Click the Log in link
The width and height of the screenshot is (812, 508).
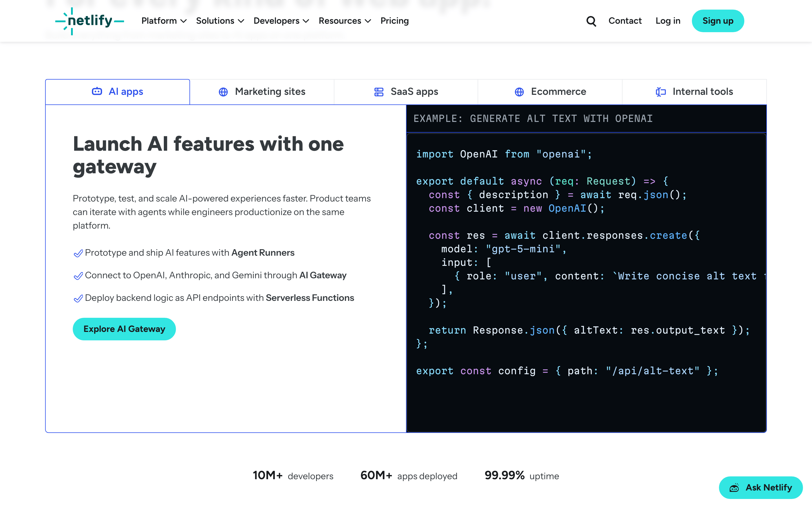[668, 21]
